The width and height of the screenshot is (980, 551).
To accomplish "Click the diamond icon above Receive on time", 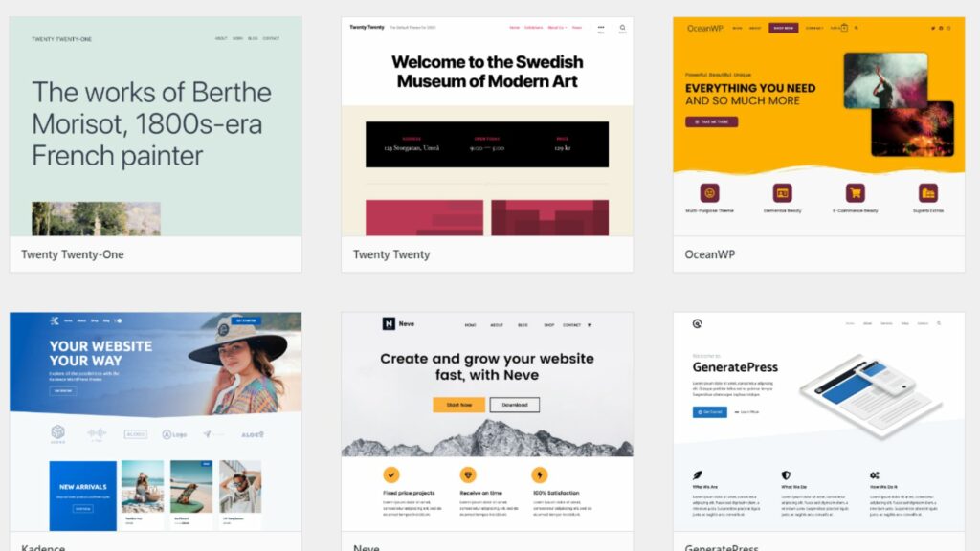I will [x=468, y=474].
